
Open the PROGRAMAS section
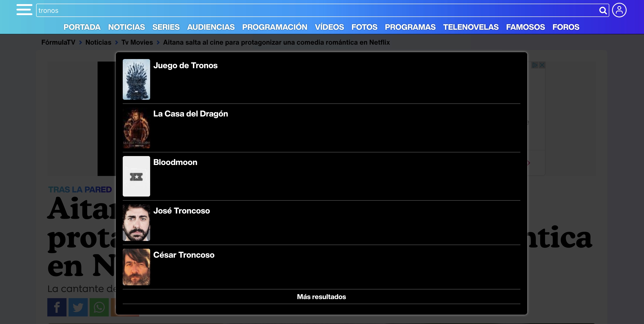pos(410,27)
